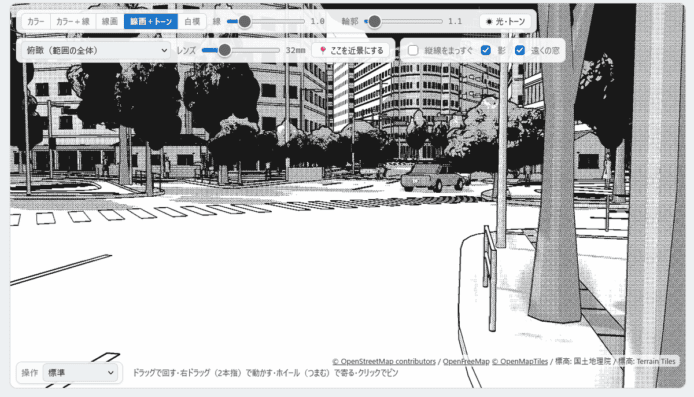The image size is (694, 397).
Task: Adjust the 輪郭 outline slider
Action: (x=403, y=21)
